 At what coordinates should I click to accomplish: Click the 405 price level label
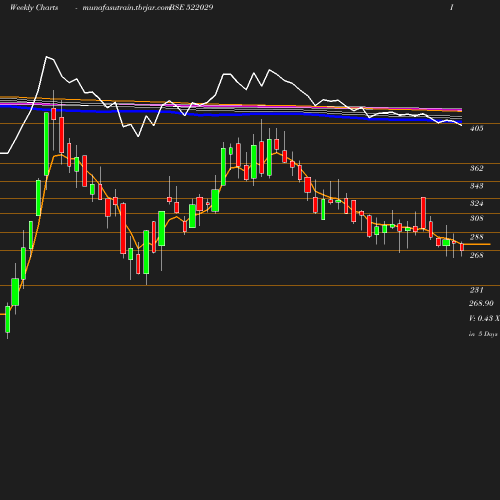476,128
